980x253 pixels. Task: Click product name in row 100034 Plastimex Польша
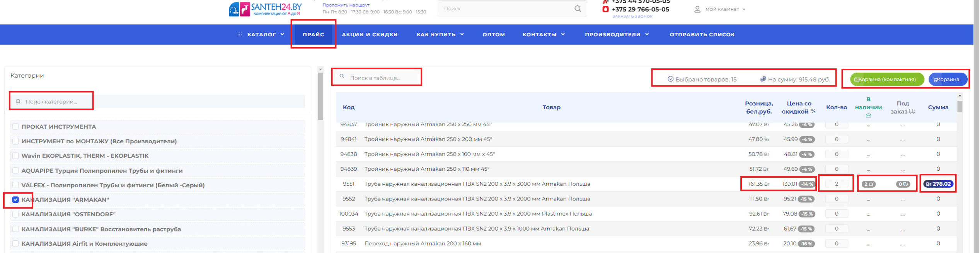[x=478, y=214]
